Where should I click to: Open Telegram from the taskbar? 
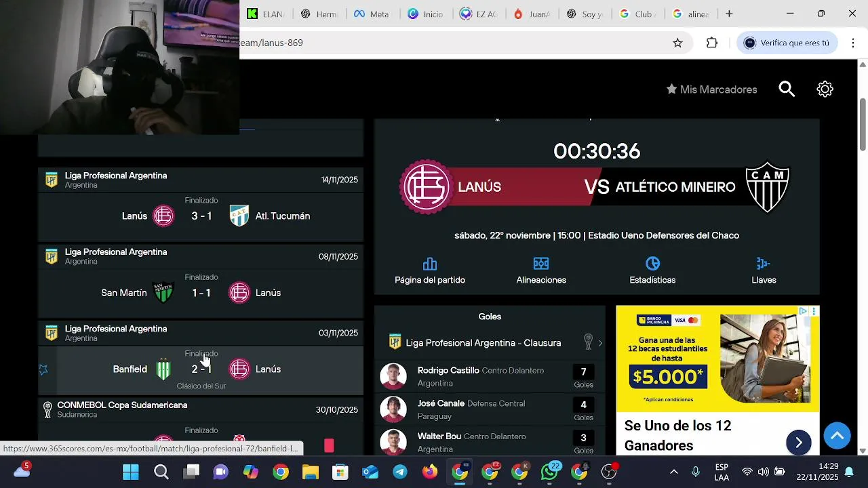[x=400, y=472]
